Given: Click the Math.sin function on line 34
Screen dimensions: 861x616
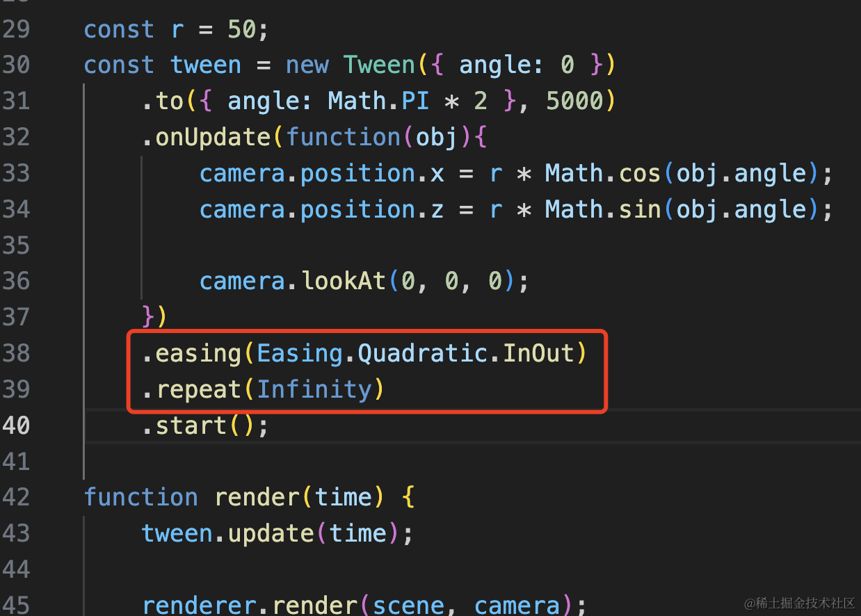Looking at the screenshot, I should point(602,209).
